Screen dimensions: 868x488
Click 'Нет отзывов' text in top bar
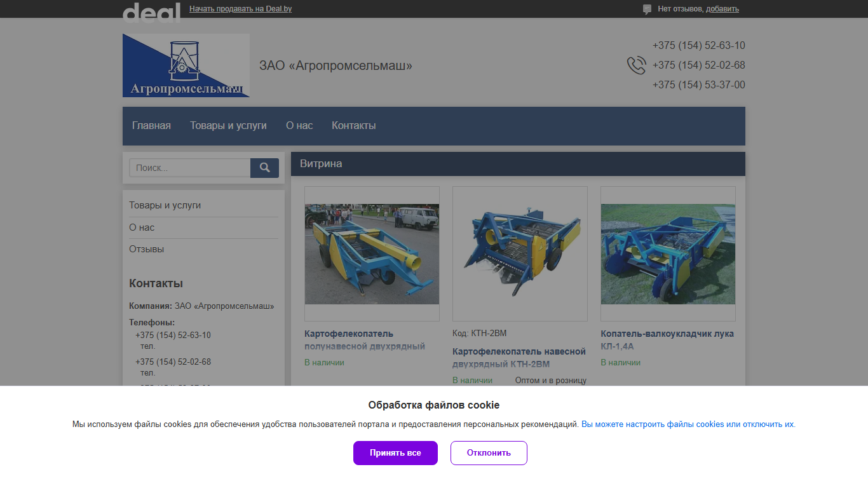[680, 9]
